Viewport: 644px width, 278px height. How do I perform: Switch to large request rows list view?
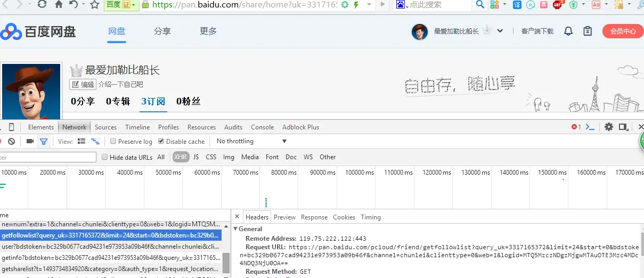click(81, 141)
